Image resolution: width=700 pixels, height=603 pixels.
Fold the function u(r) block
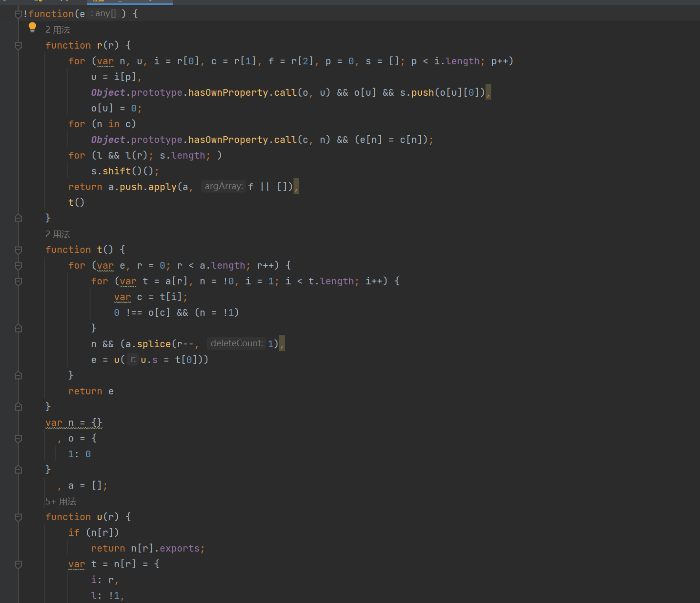18,517
